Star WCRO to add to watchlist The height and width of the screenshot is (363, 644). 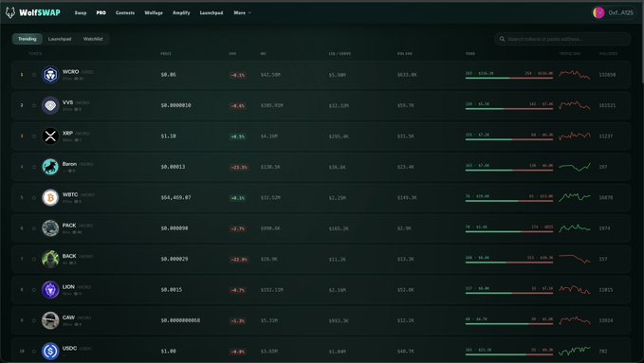34,75
